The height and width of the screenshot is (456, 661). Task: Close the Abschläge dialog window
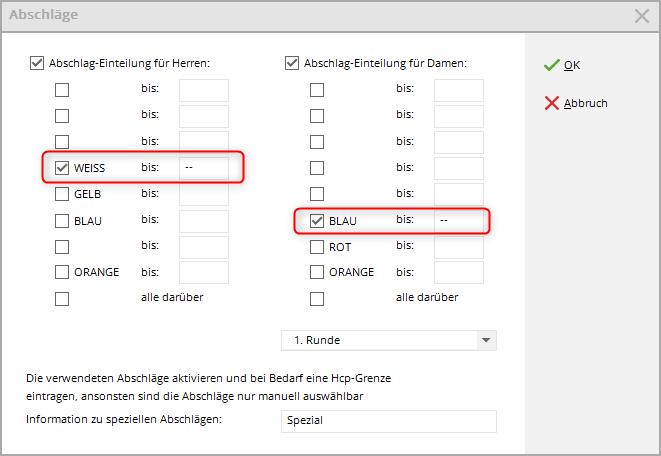642,15
